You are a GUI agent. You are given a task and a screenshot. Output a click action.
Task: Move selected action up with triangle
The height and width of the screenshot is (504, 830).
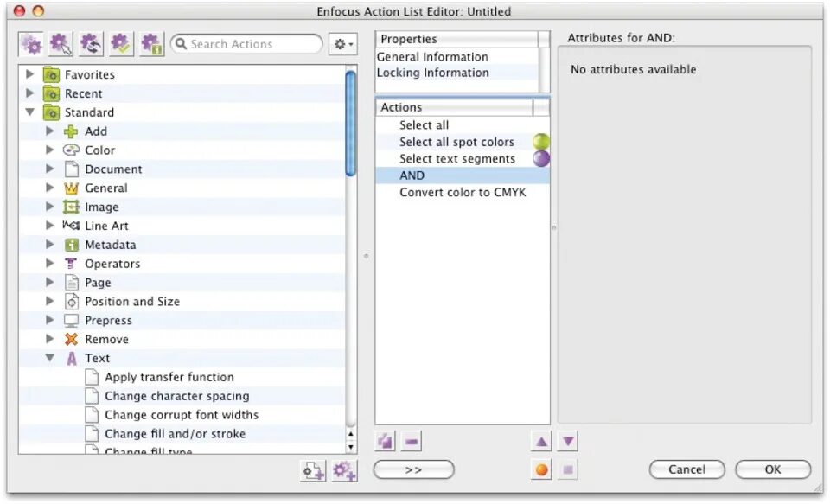point(541,441)
